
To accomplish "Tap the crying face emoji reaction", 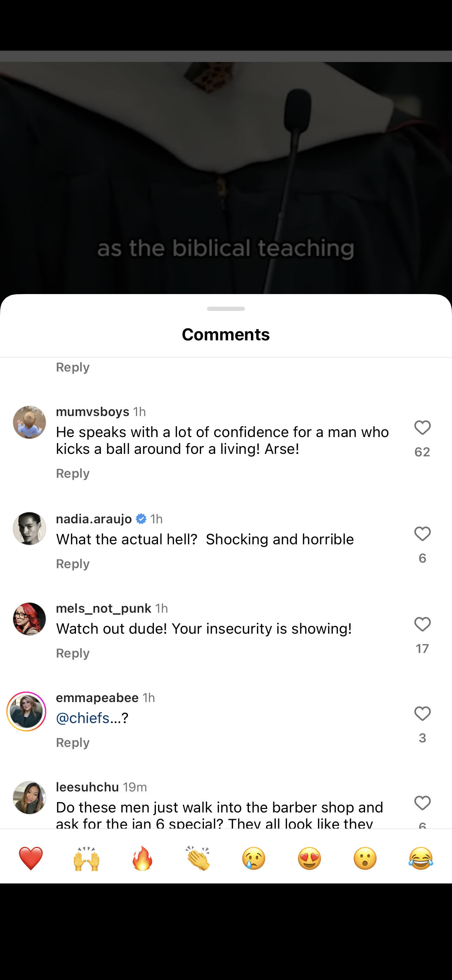I will coord(254,858).
